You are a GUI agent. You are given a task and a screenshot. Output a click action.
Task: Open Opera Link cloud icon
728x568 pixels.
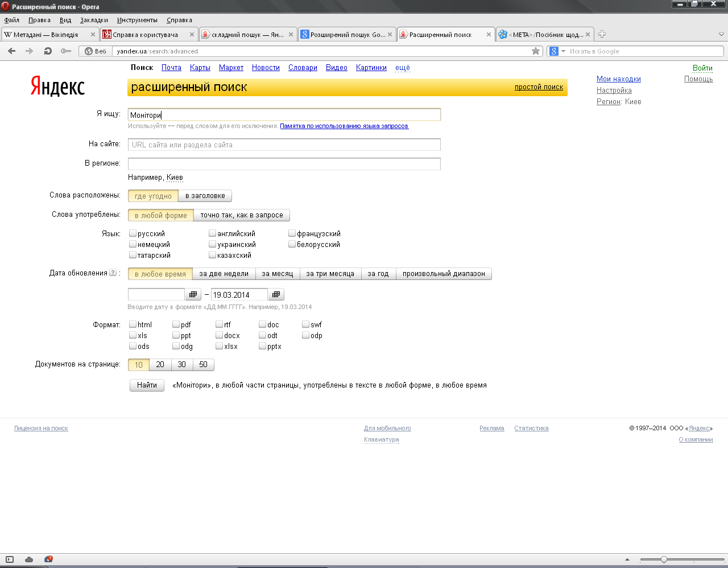[x=29, y=559]
